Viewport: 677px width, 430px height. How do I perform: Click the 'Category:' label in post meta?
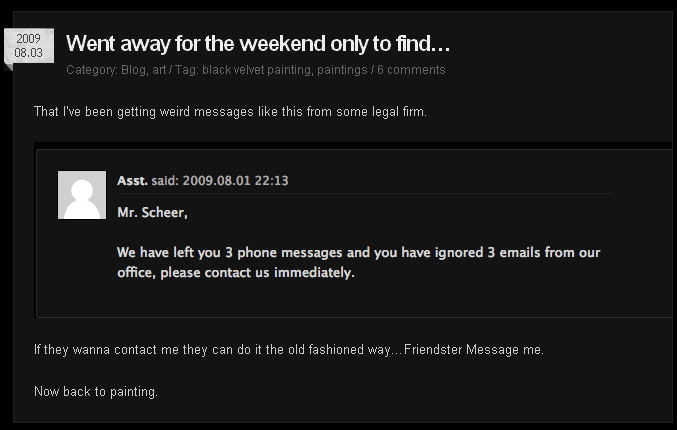click(92, 70)
